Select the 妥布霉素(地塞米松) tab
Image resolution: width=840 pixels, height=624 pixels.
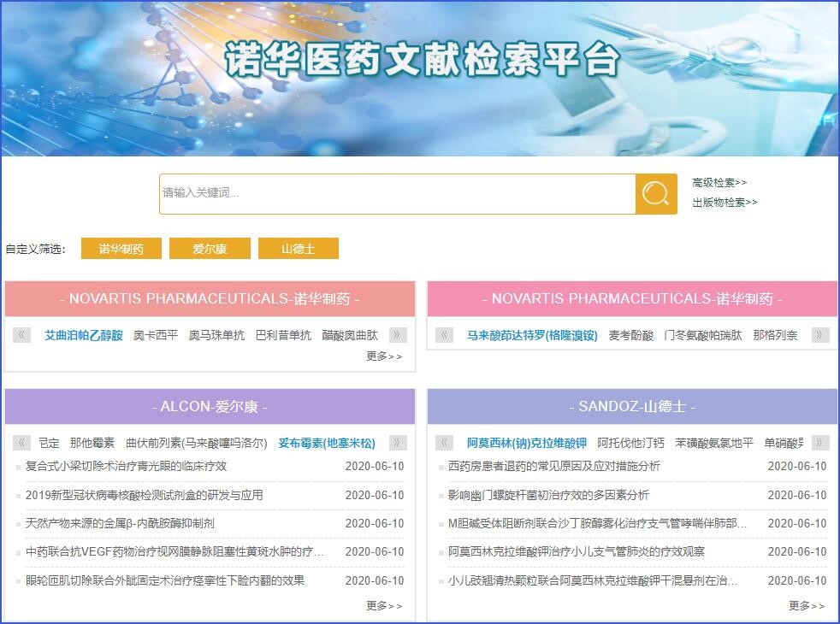pyautogui.click(x=327, y=443)
